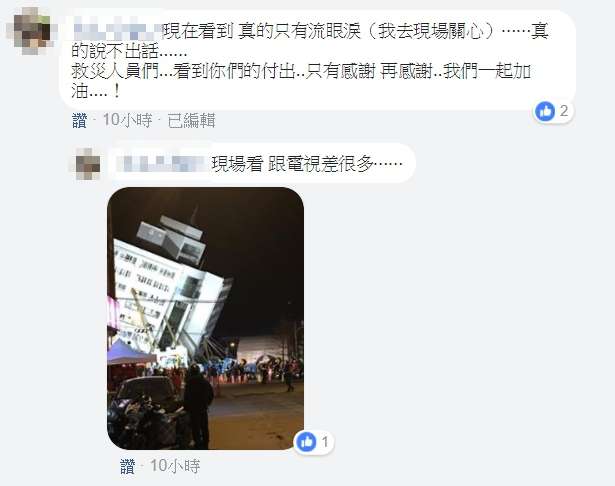Show who reacted via count 1
The width and height of the screenshot is (615, 486).
(325, 442)
